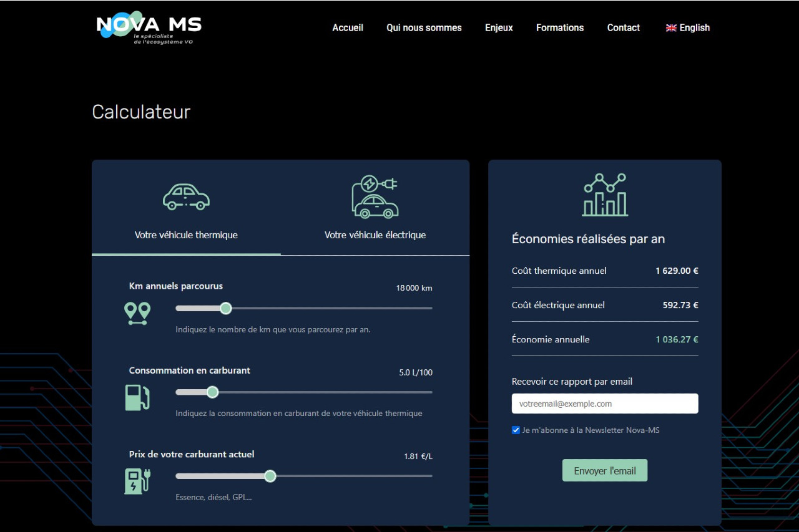
Task: Click the 1.81 €/L value
Action: coord(418,457)
